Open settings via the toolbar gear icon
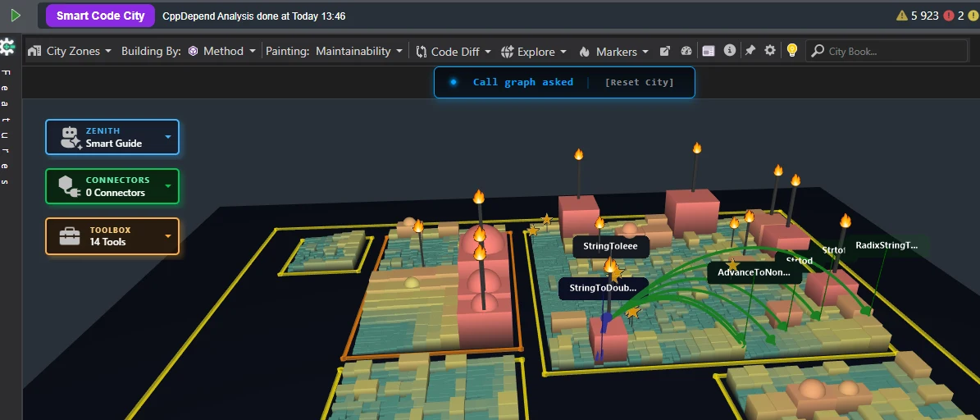The height and width of the screenshot is (420, 980). [x=770, y=51]
